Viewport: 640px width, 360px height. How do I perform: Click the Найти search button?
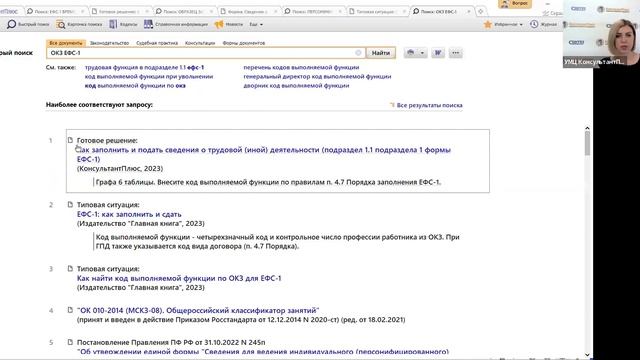click(381, 53)
